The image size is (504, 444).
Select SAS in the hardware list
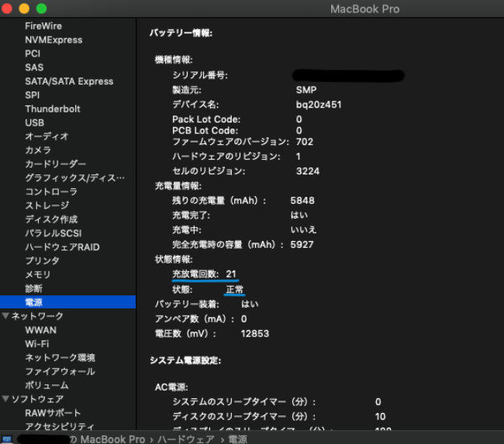click(34, 67)
